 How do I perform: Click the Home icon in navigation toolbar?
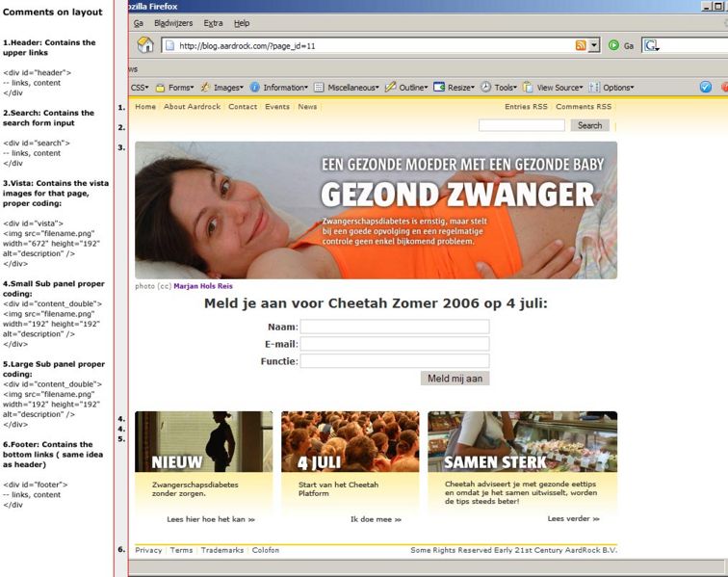(145, 45)
